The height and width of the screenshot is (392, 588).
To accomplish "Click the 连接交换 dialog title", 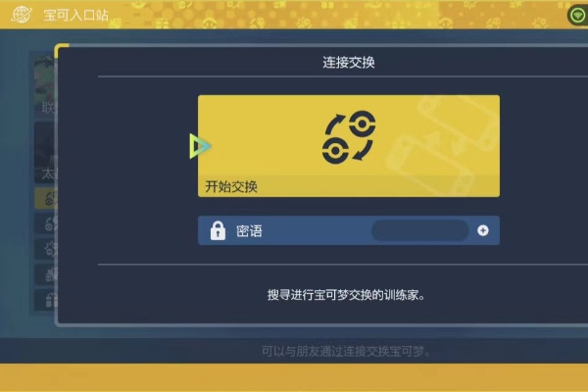I will [x=349, y=63].
